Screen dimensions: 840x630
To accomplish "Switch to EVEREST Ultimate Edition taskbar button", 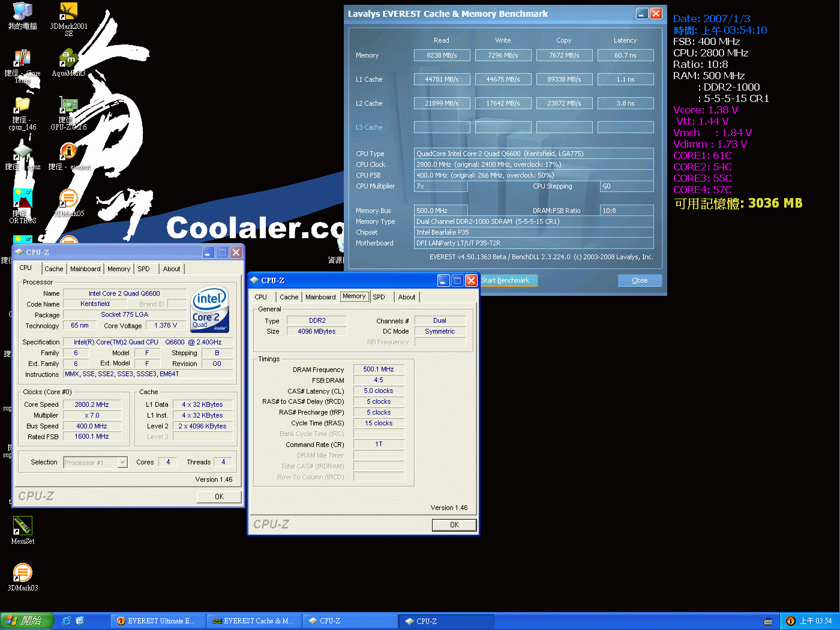I will coord(158,621).
